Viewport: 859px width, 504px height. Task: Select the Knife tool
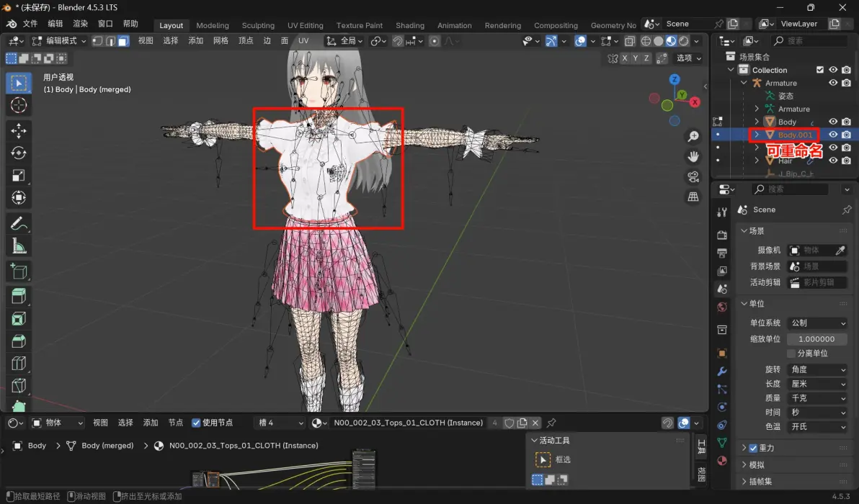19,386
